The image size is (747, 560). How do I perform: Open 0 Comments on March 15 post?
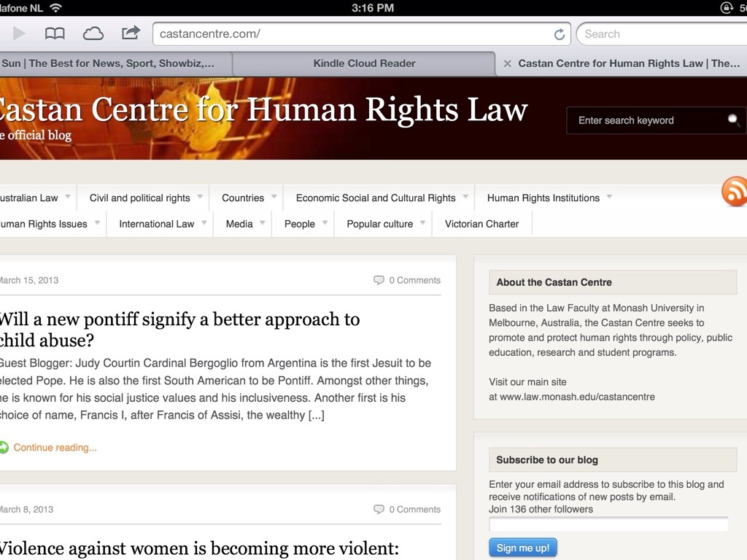coord(407,280)
